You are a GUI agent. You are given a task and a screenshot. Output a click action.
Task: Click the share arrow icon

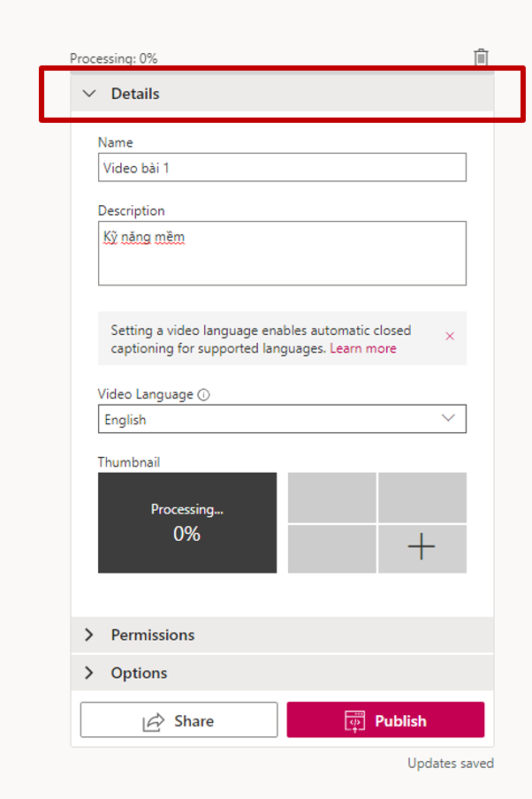pyautogui.click(x=154, y=721)
